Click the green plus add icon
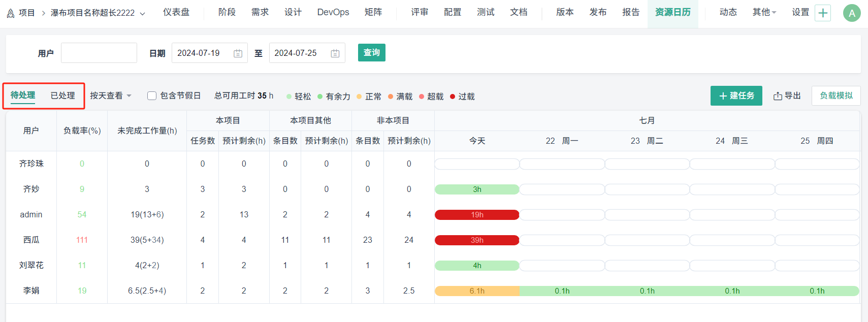This screenshot has width=868, height=322. tap(823, 13)
